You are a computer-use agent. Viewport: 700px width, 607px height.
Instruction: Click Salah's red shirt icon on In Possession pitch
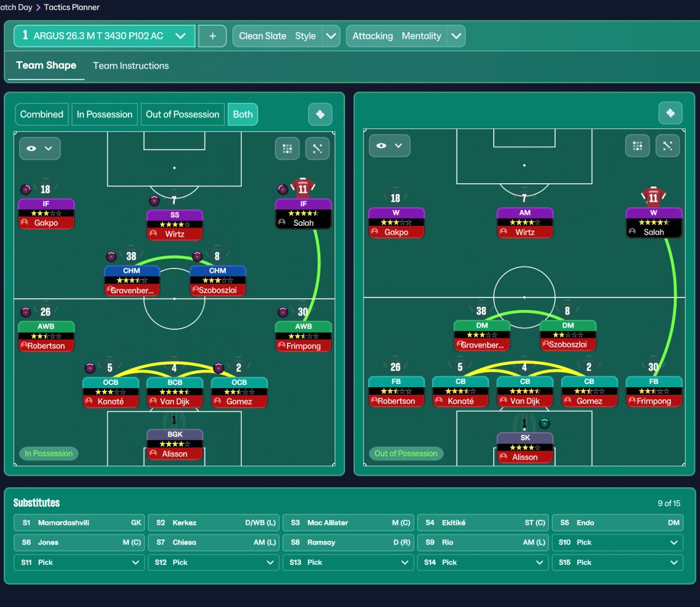(x=302, y=188)
